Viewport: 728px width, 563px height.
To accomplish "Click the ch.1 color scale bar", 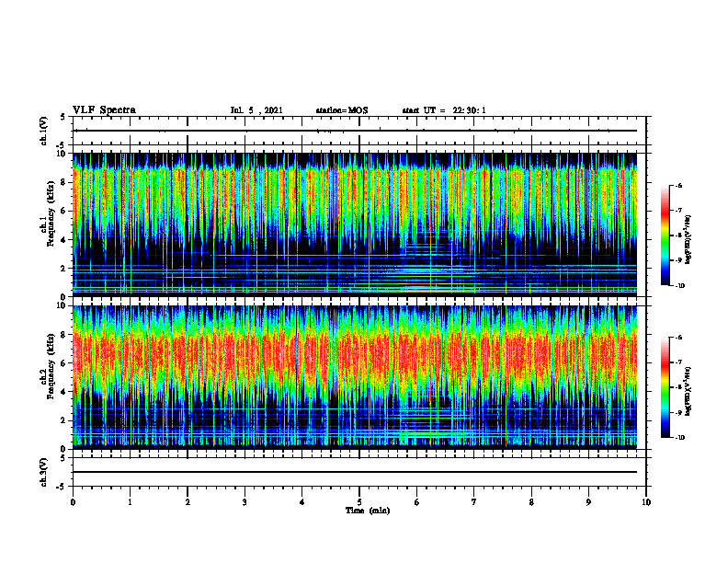I will point(665,236).
